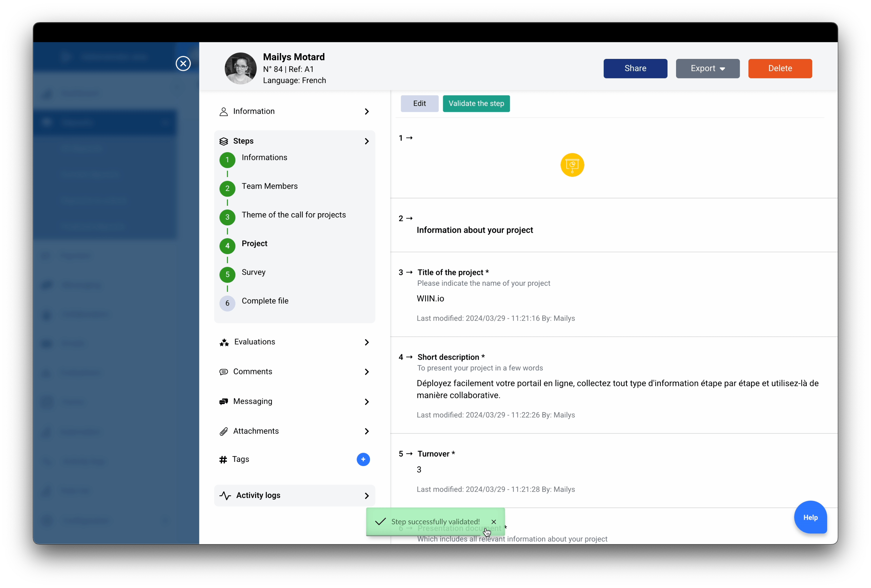Image resolution: width=871 pixels, height=588 pixels.
Task: Open the Comments section
Action: [253, 372]
